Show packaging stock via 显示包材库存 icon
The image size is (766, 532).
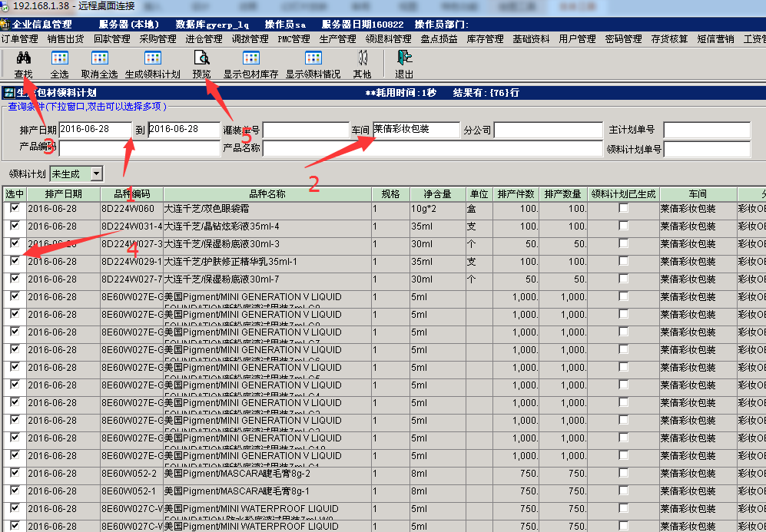click(x=250, y=58)
